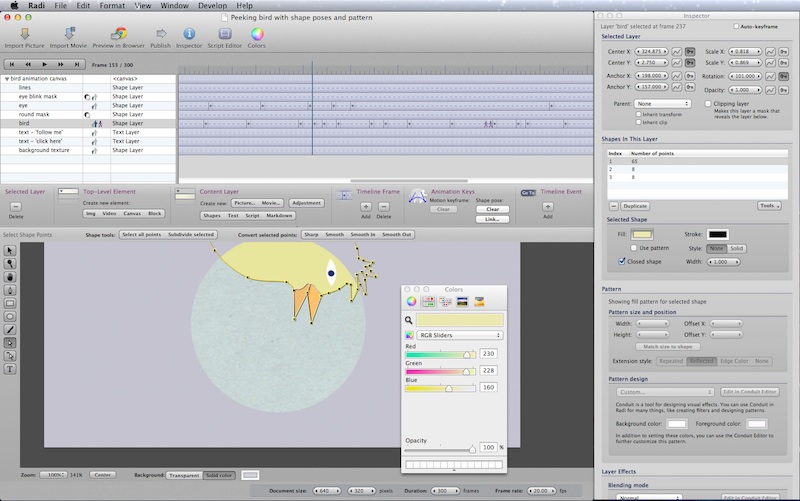Screen dimensions: 800x501
Task: Uncheck the Closed shape checkbox
Action: pos(622,261)
